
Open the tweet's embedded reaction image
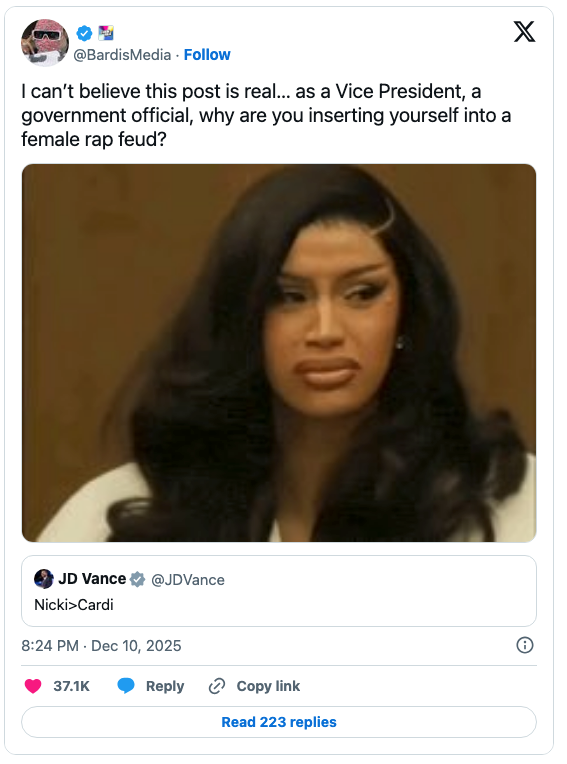click(279, 353)
